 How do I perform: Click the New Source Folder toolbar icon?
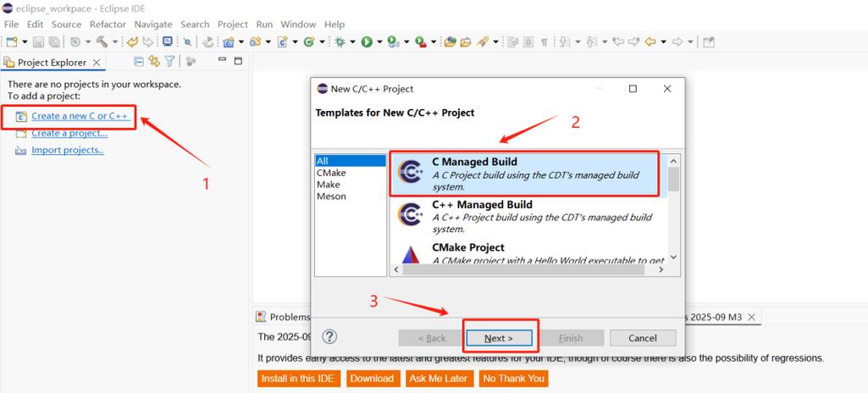255,42
